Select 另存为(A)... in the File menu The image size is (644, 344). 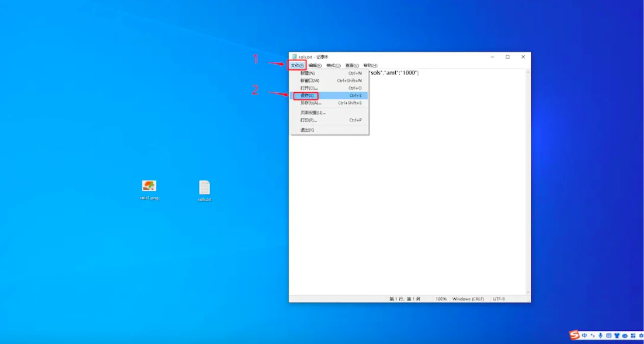[x=311, y=103]
